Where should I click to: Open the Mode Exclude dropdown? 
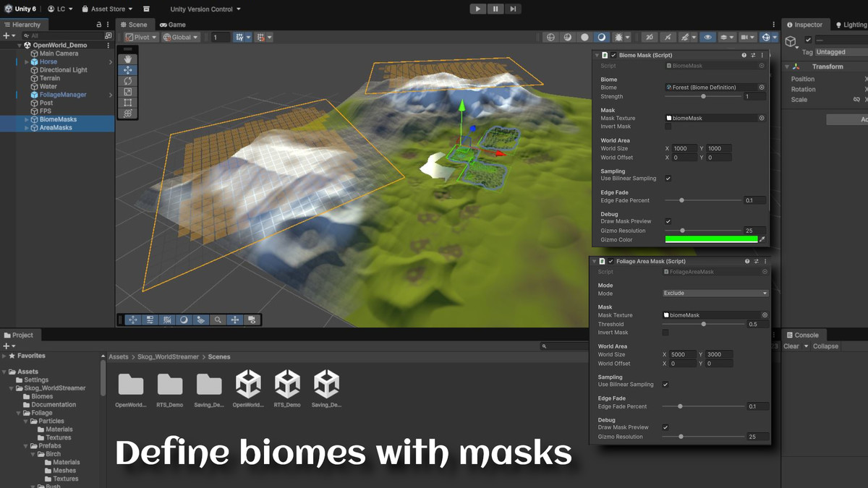click(715, 293)
